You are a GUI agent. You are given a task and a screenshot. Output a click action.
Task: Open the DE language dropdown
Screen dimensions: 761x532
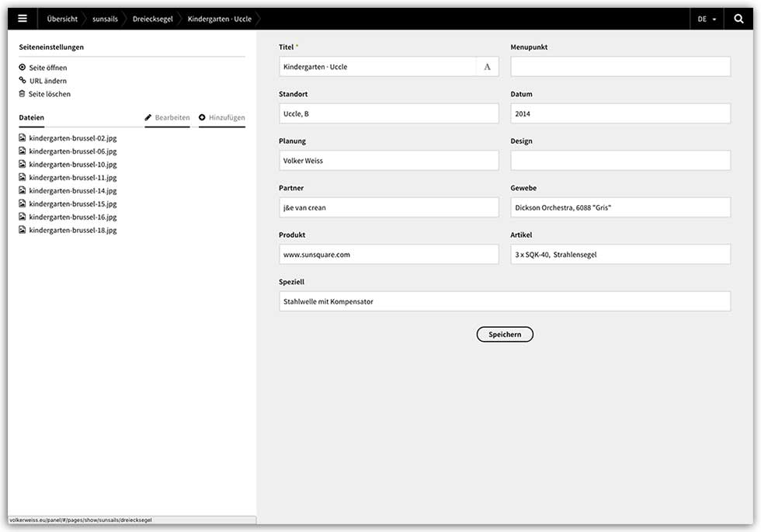coord(707,19)
